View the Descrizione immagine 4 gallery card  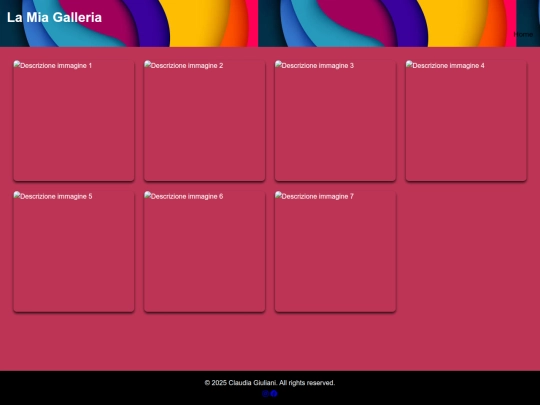pyautogui.click(x=466, y=121)
